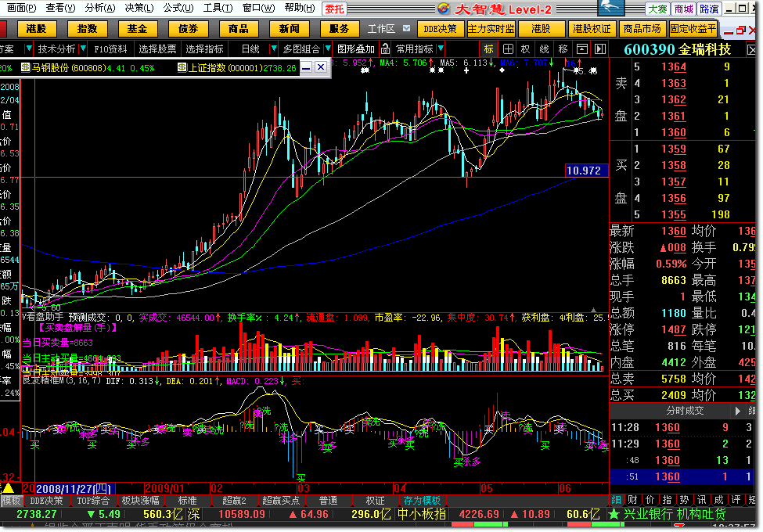763x532 pixels.
Task: Open the 查看(V) menu
Action: pyautogui.click(x=60, y=9)
